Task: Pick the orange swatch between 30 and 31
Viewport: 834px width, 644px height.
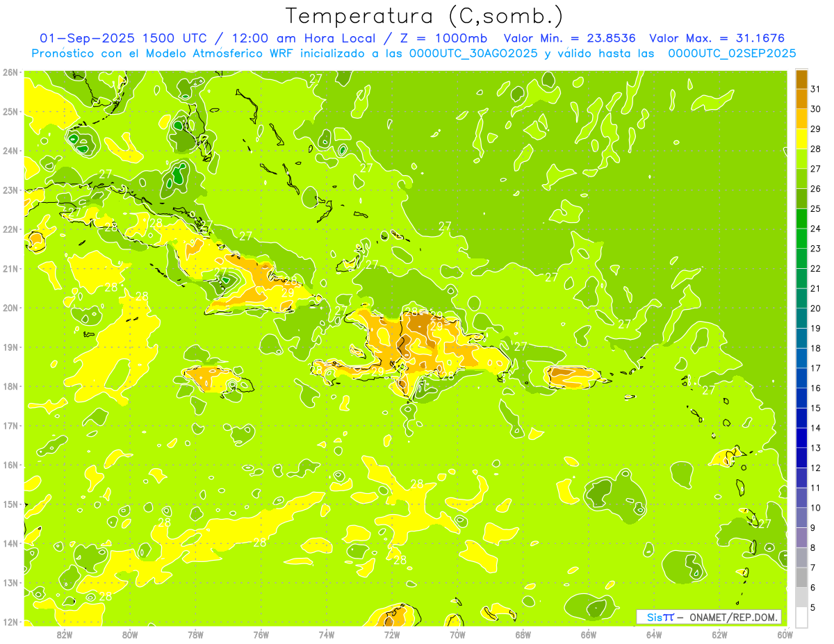Action: (x=801, y=99)
